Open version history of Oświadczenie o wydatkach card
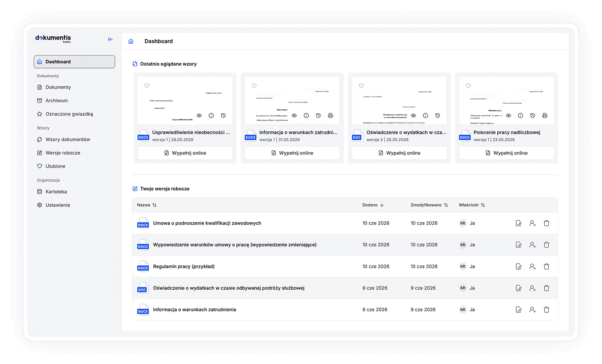Image resolution: width=602 pixels, height=364 pixels. [x=438, y=116]
